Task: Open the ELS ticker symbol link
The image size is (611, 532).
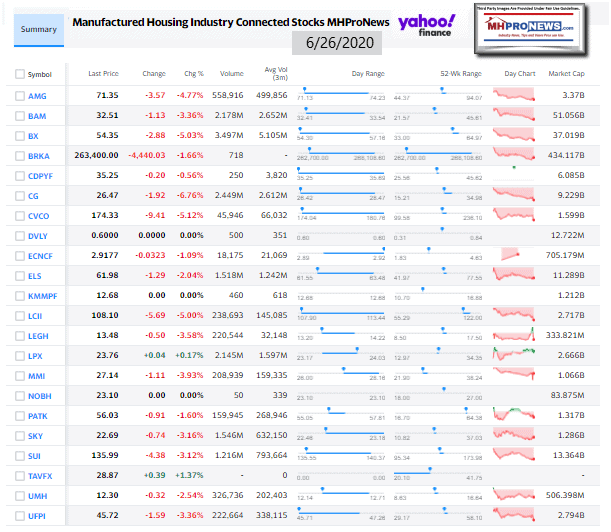Action: pos(36,275)
